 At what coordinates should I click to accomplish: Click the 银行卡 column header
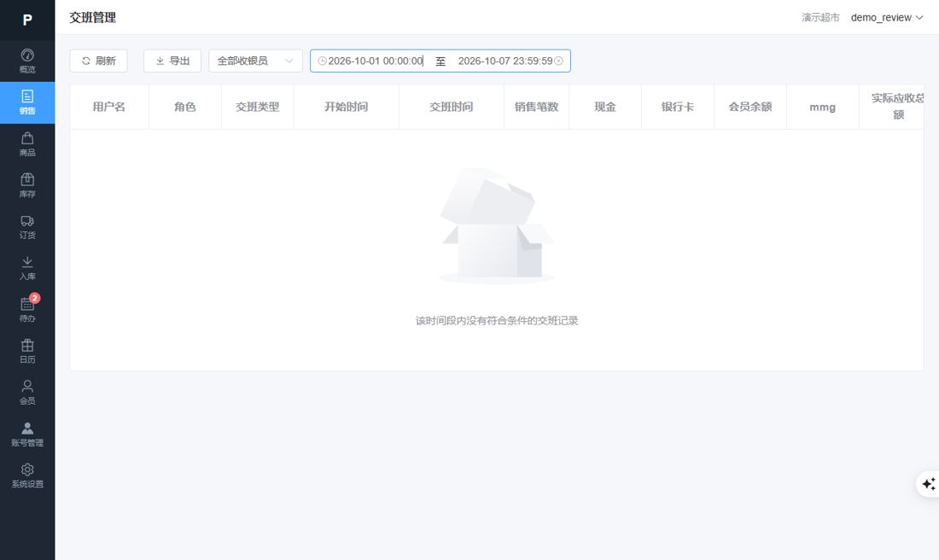(x=678, y=107)
